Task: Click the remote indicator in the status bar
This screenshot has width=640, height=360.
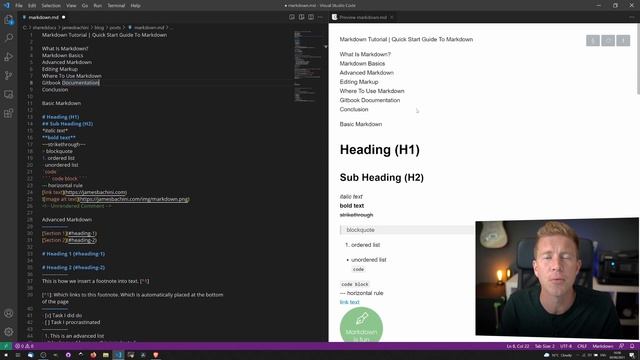Action: coord(6,346)
